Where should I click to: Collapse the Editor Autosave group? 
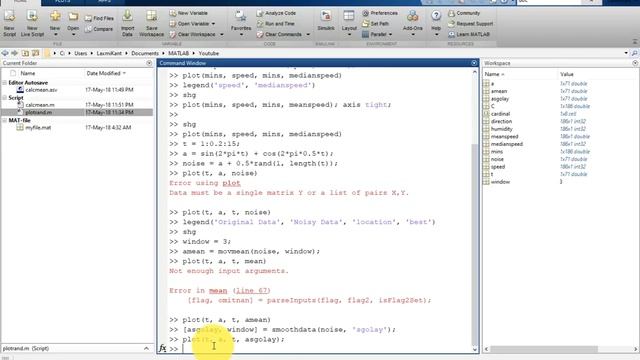[x=4, y=83]
